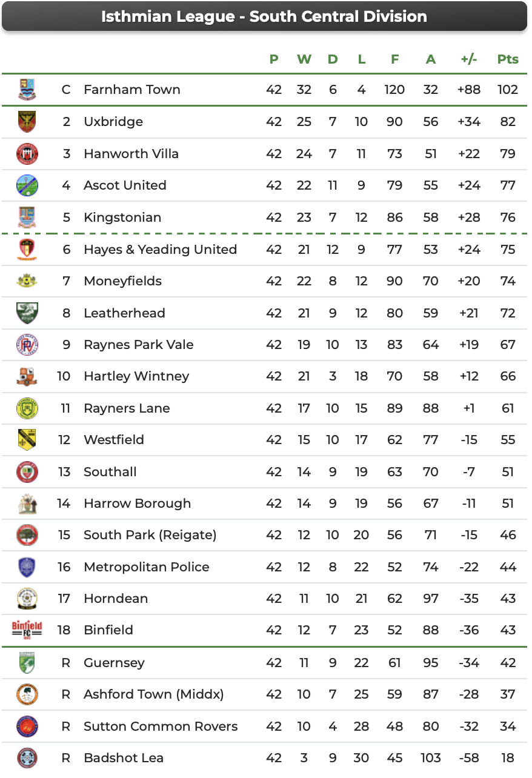Sort table by Pts column header
The width and height of the screenshot is (532, 778).
[508, 59]
